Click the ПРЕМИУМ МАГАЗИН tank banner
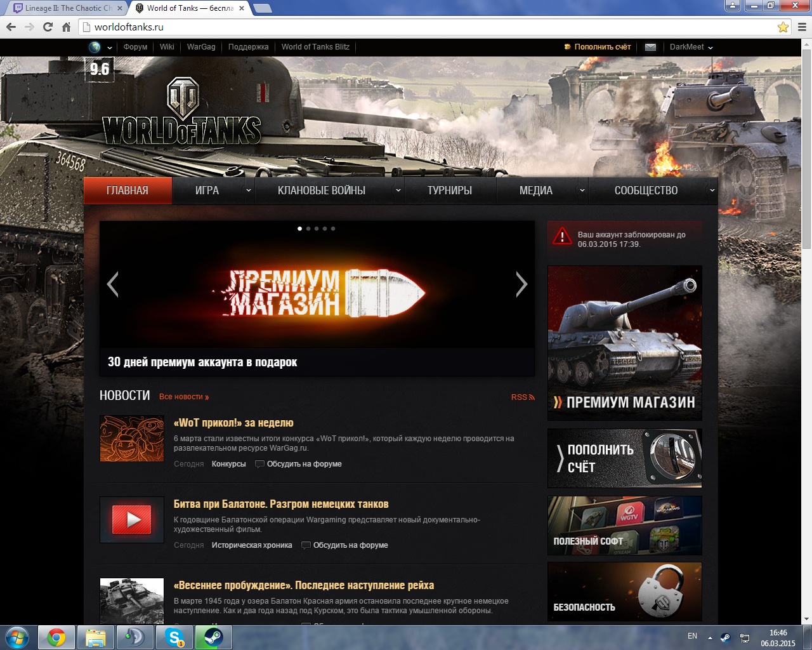Viewport: 812px width, 650px height. click(625, 343)
